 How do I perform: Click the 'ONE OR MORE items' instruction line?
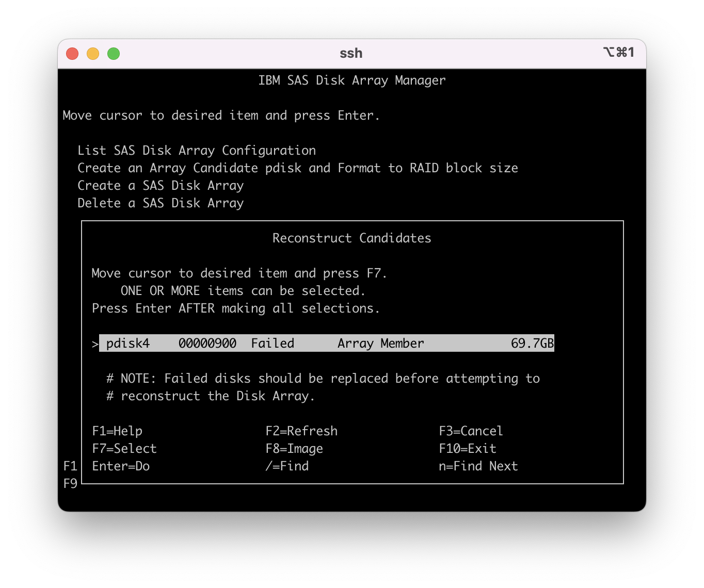[x=243, y=291]
